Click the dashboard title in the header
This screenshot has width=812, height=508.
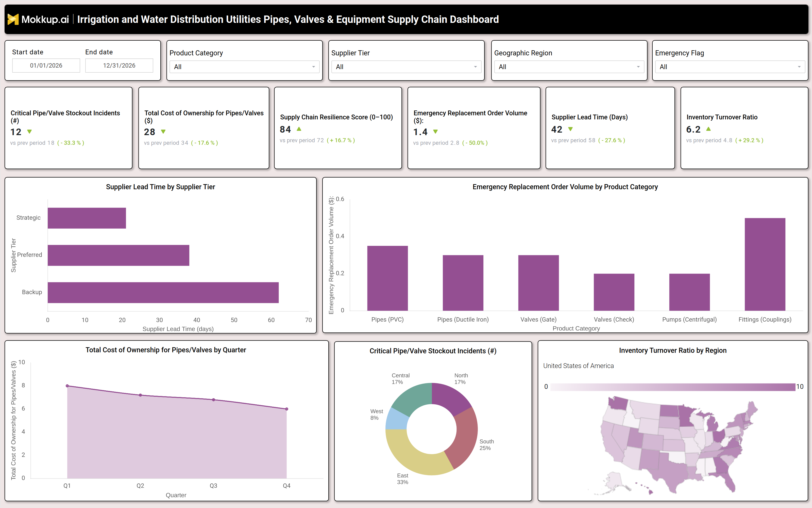click(288, 19)
